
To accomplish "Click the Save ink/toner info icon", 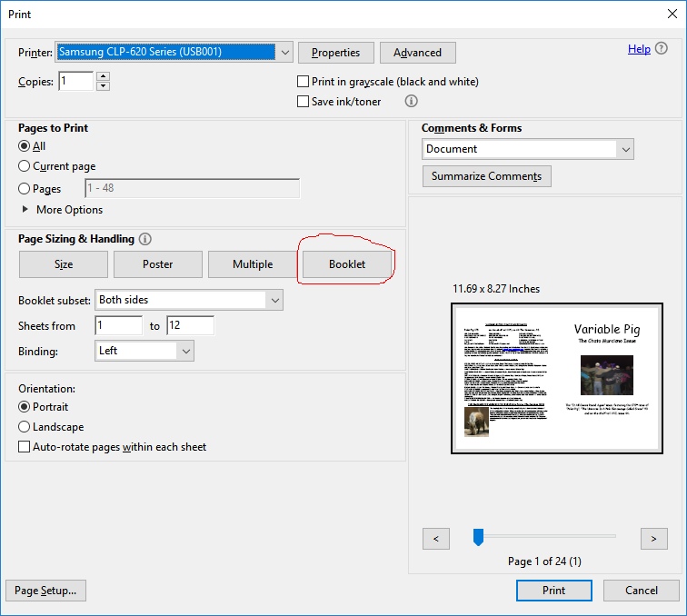I will [x=411, y=102].
